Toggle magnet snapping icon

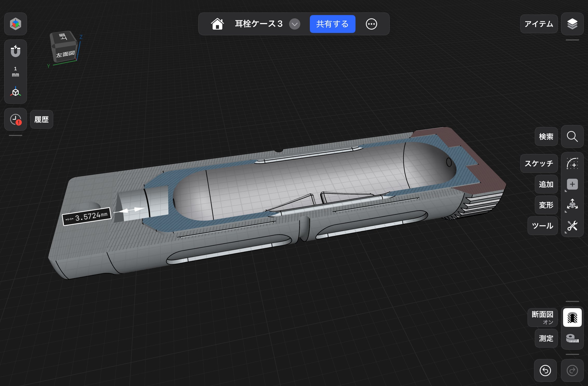click(x=16, y=51)
